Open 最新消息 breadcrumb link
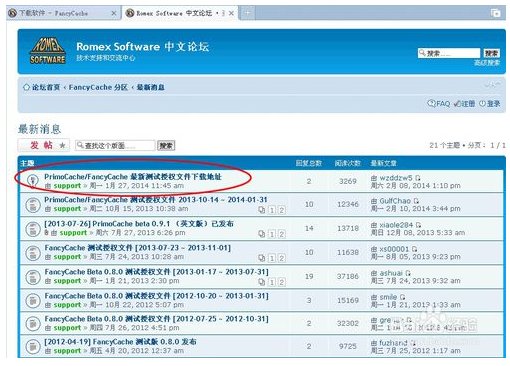This screenshot has height=366, width=510. 151,87
